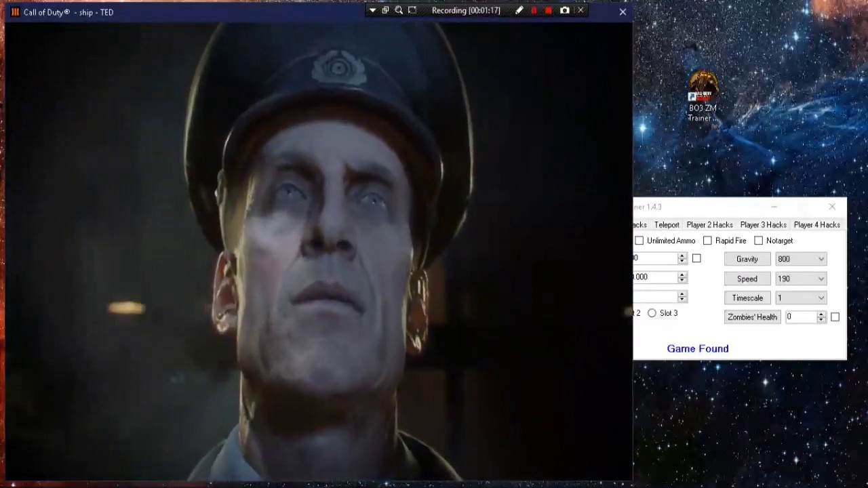
Task: Open the recording toolbar dropdown arrow
Action: pos(372,10)
